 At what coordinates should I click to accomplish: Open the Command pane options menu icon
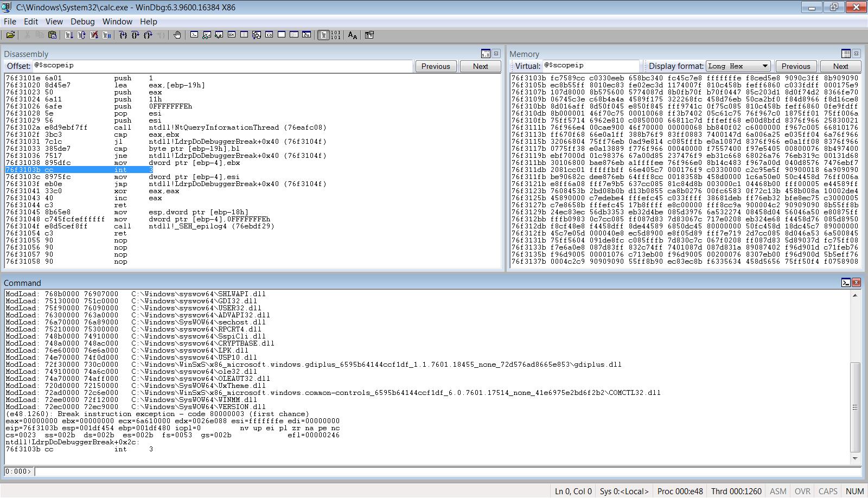coord(846,283)
